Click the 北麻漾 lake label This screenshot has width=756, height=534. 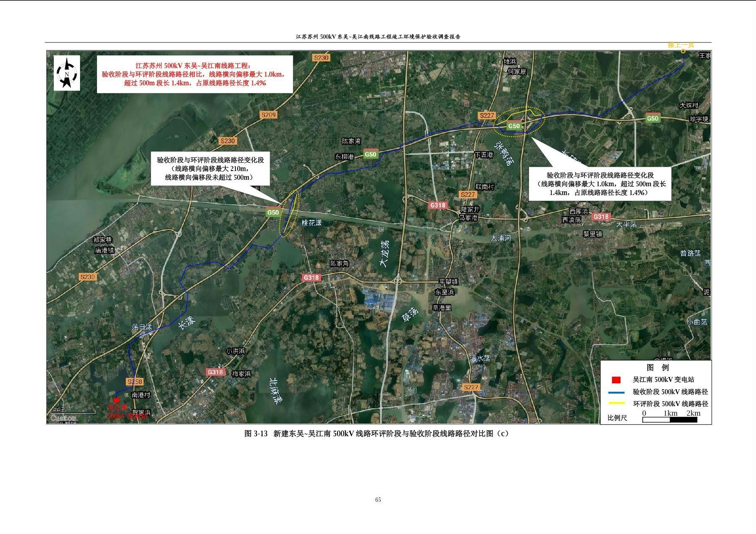[276, 391]
